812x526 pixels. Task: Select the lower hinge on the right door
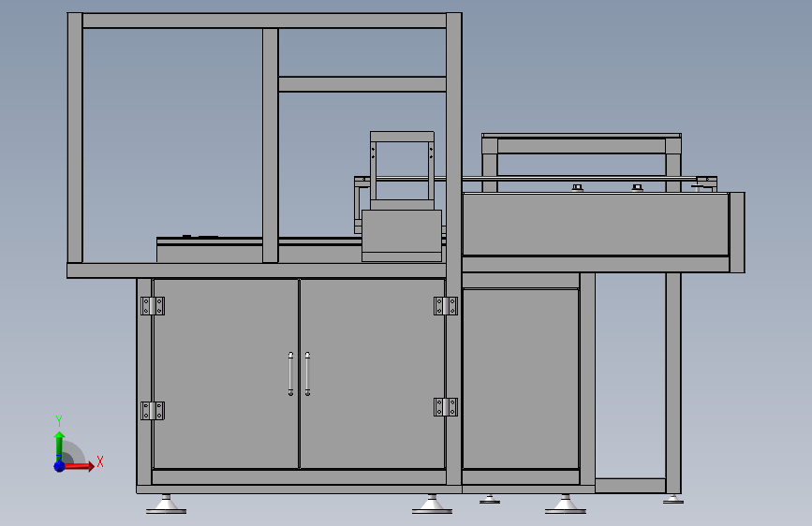pyautogui.click(x=446, y=407)
